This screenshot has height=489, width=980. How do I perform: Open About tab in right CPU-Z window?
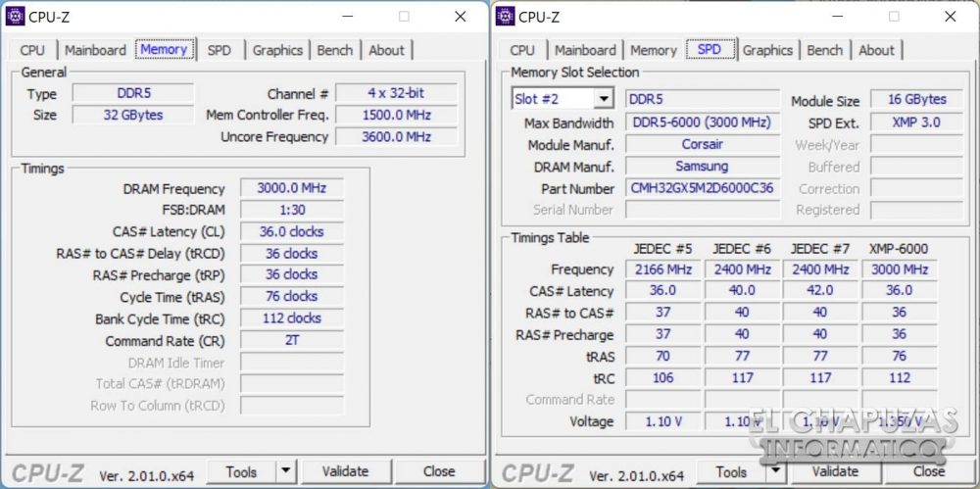coord(877,50)
